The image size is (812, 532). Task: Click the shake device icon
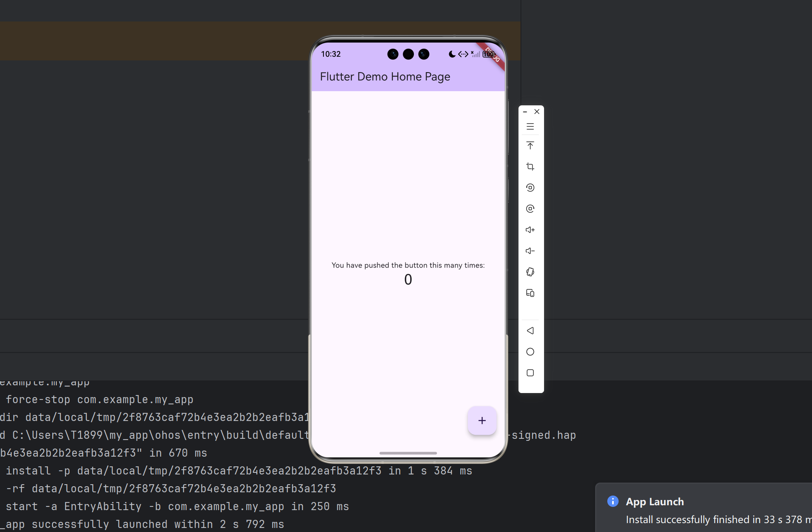click(x=530, y=272)
